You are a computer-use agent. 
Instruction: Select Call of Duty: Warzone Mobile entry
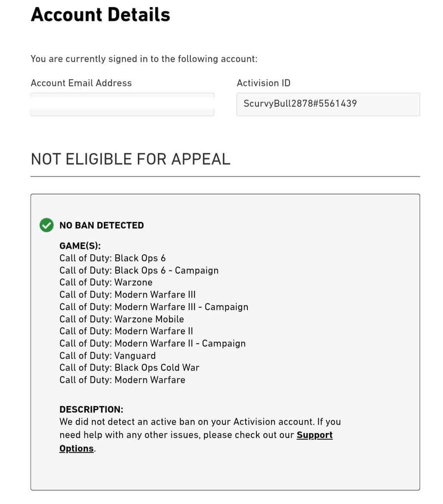coord(122,319)
